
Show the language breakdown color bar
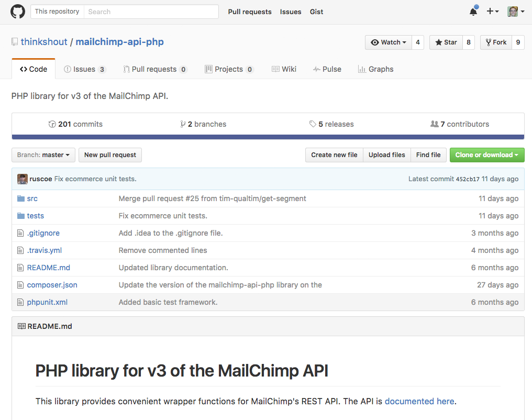point(268,137)
